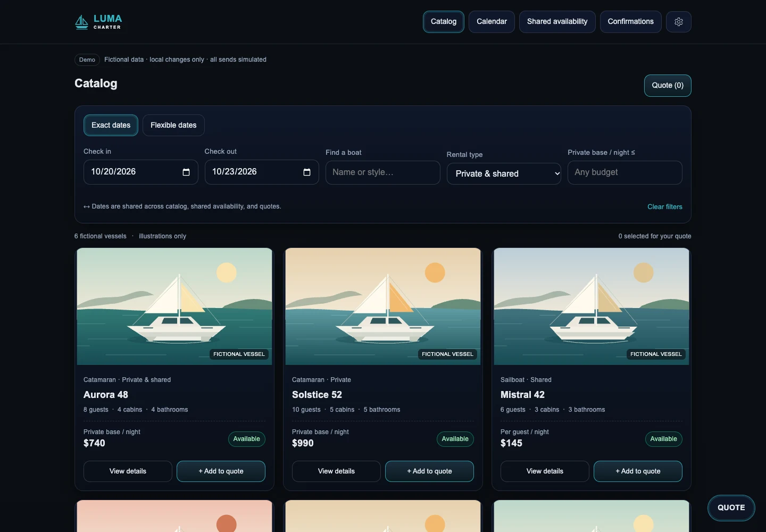
Task: Open the Quote (0) button
Action: coord(668,86)
